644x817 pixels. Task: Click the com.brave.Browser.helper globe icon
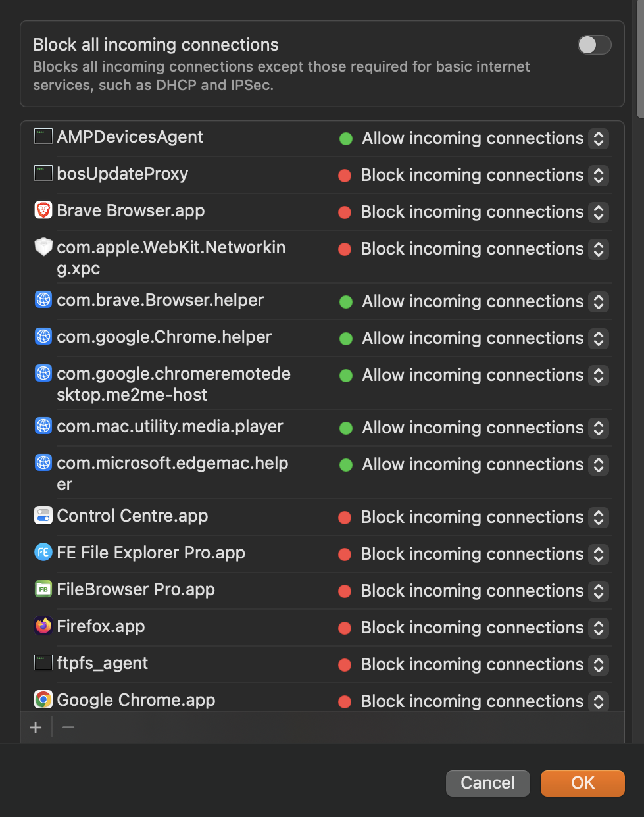tap(43, 300)
